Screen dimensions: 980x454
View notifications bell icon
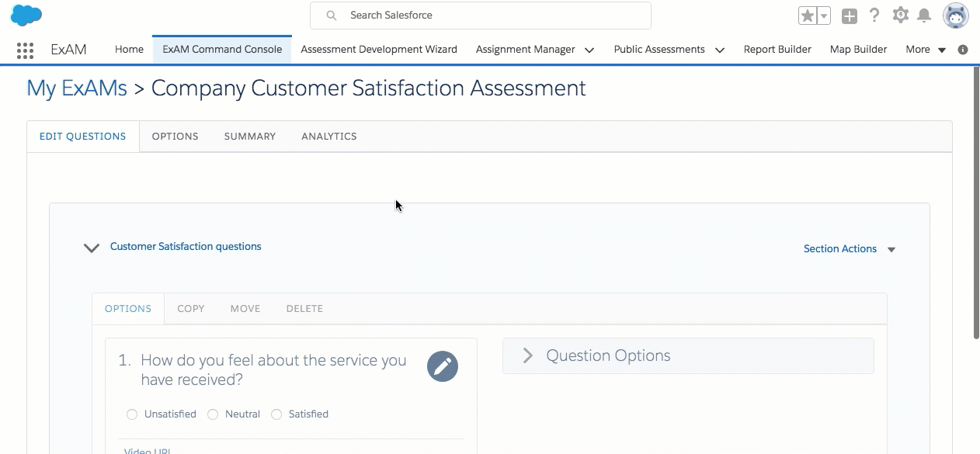coord(924,16)
